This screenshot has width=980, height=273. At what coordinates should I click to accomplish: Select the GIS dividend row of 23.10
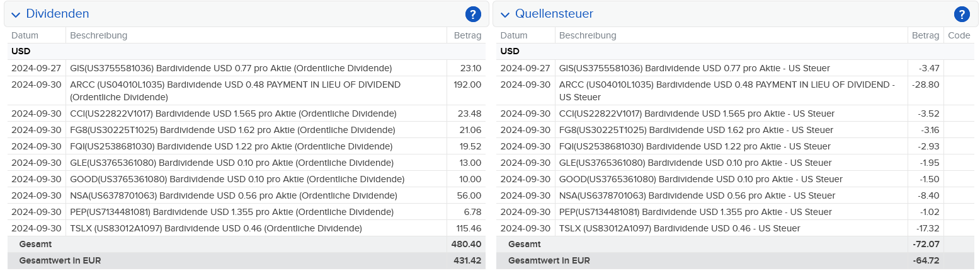tap(231, 68)
